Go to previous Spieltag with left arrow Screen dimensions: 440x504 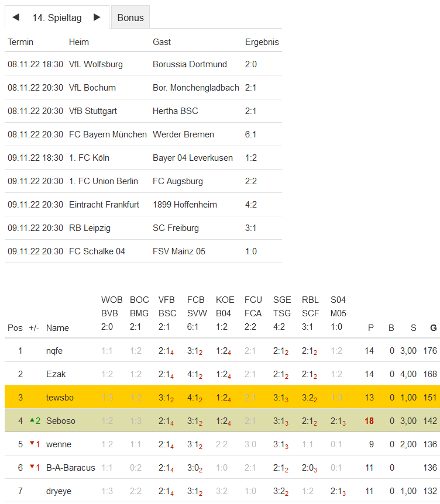click(16, 18)
